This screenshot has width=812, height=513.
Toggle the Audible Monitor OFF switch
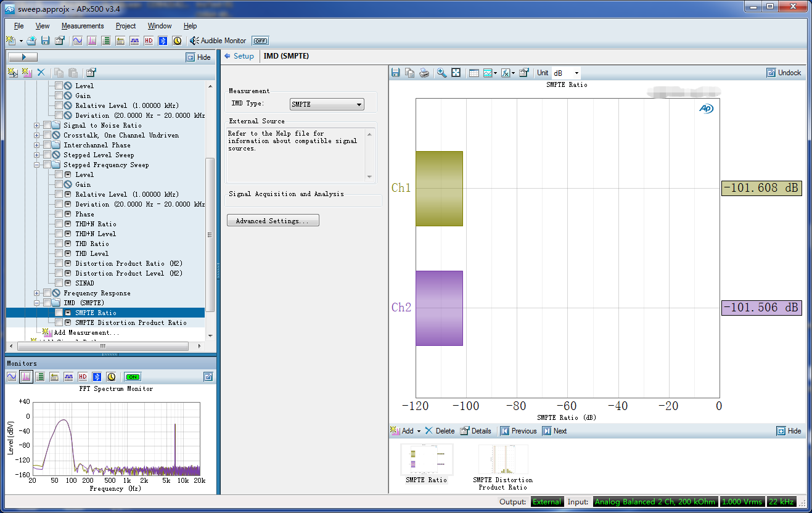tap(260, 41)
